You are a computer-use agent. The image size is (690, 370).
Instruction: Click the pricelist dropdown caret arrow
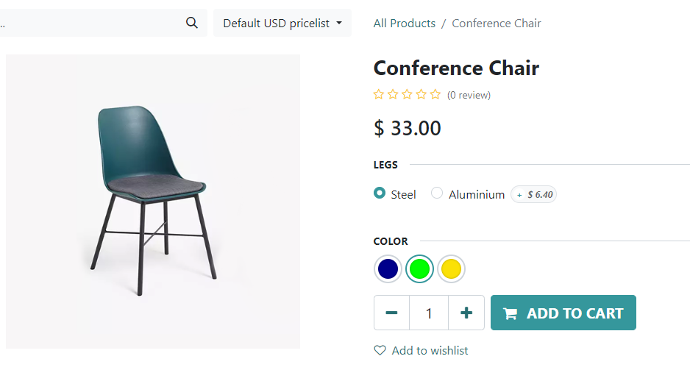click(339, 23)
